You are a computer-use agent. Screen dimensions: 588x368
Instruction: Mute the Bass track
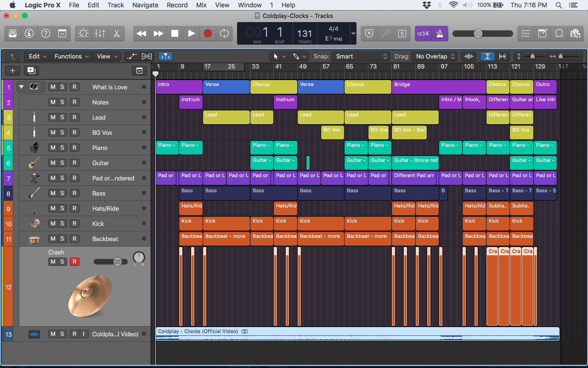click(53, 193)
